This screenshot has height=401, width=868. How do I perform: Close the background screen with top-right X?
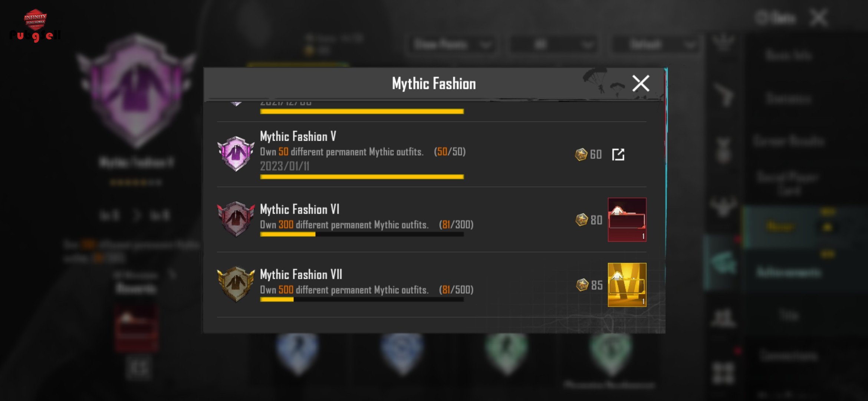coord(819,17)
